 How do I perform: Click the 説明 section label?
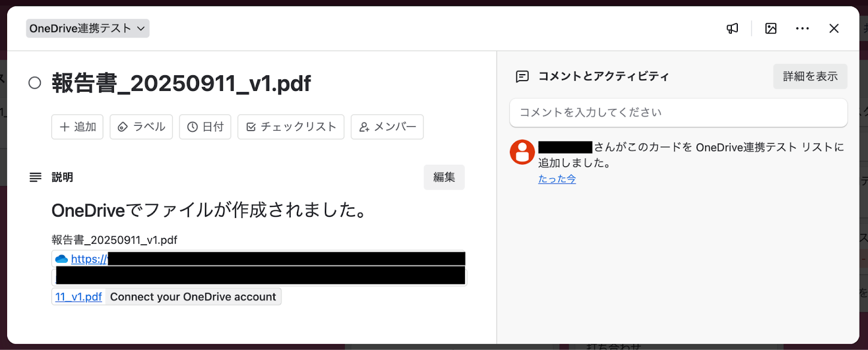(x=62, y=177)
